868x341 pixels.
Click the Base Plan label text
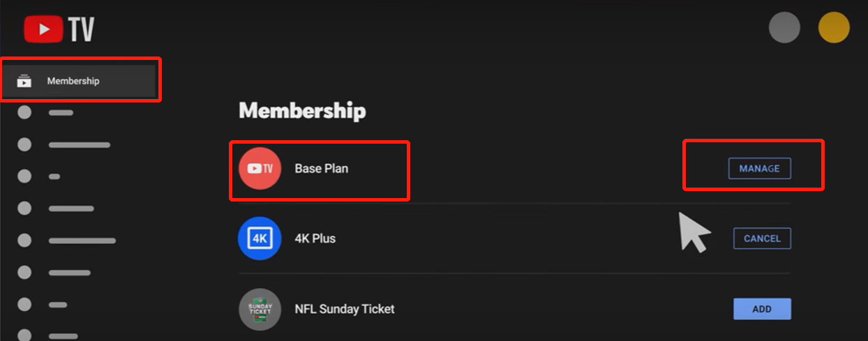click(321, 169)
